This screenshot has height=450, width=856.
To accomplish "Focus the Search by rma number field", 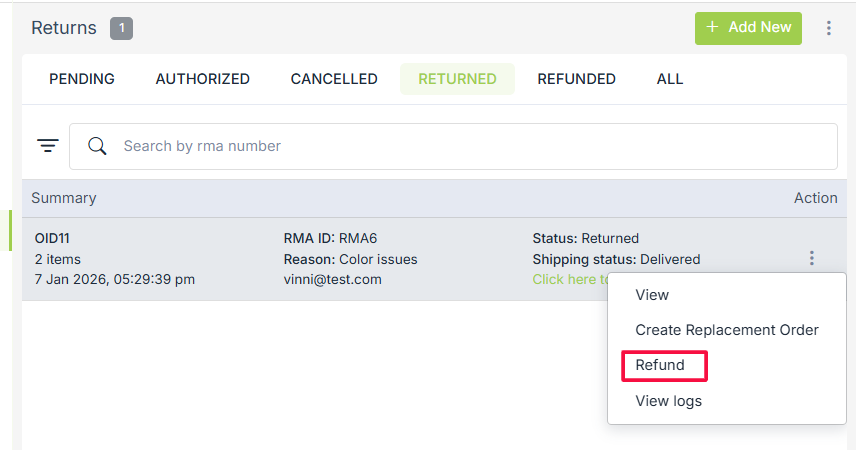I will [470, 146].
